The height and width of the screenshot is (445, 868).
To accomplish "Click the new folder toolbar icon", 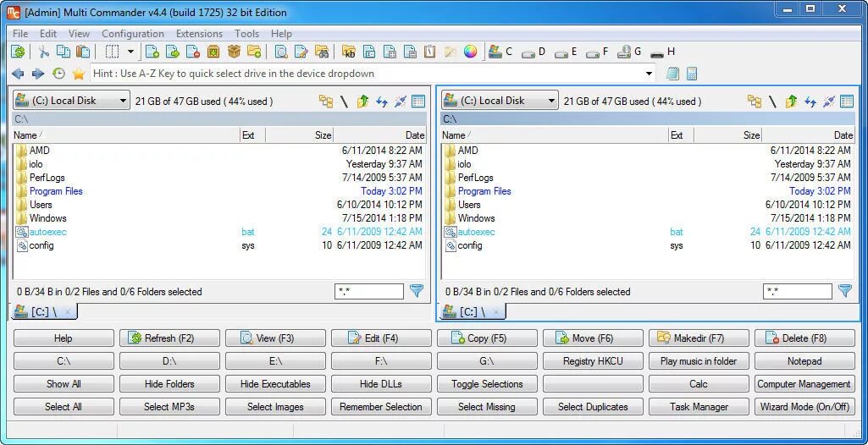I will tap(253, 52).
